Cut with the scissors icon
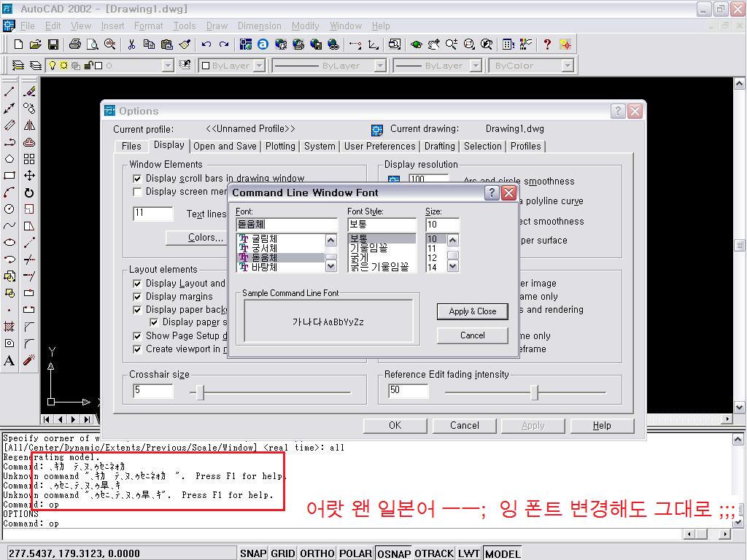 pos(131,44)
